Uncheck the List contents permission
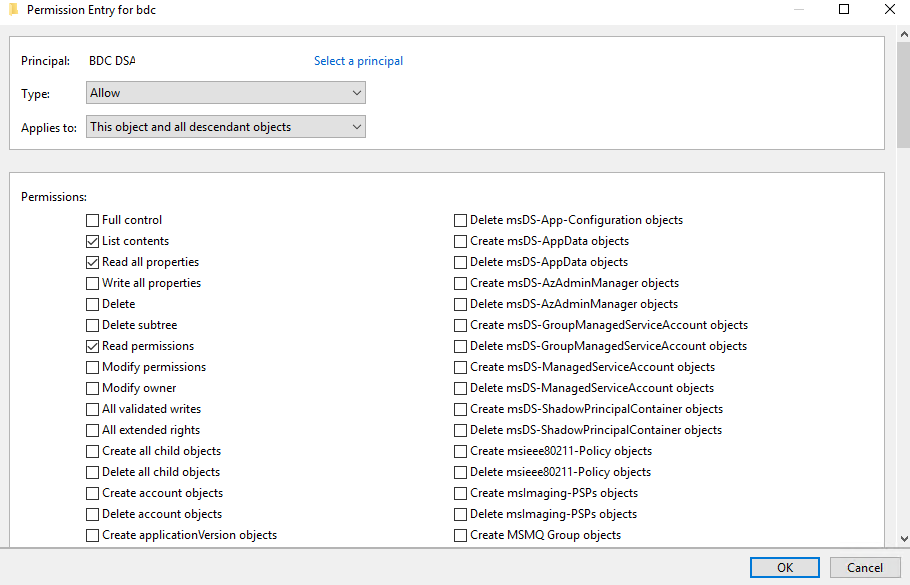The height and width of the screenshot is (585, 910). click(93, 241)
